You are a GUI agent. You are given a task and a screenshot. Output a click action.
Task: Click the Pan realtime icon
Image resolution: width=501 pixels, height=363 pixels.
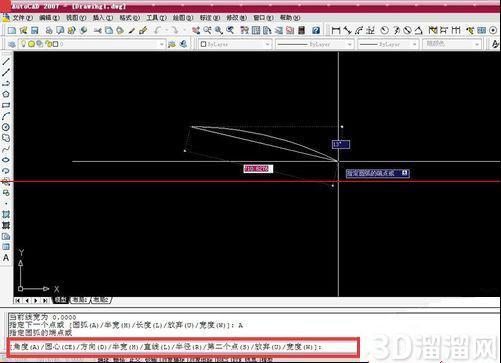point(196,31)
